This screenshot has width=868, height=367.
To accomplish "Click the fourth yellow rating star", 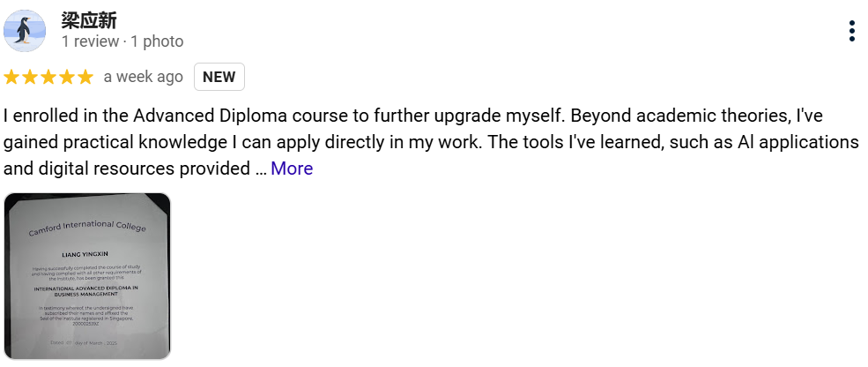I will (66, 77).
